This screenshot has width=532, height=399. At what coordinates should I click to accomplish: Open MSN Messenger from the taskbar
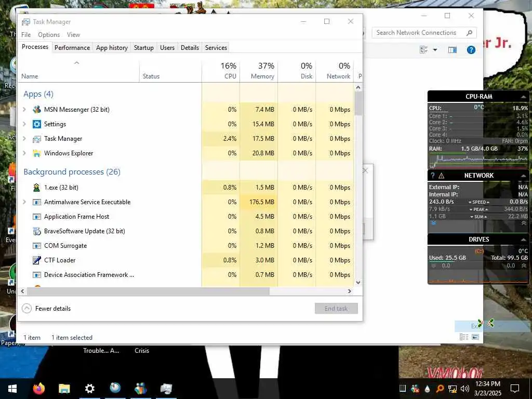click(140, 389)
